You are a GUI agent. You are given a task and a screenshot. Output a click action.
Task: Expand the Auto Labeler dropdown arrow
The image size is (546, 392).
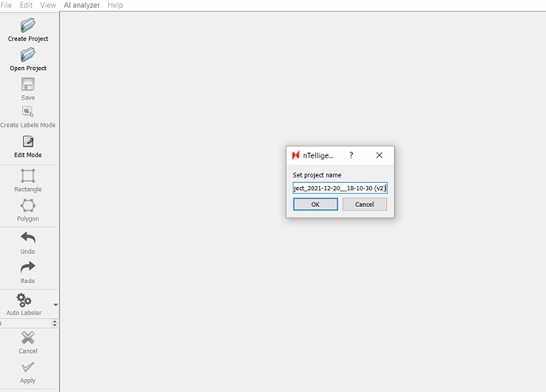[55, 305]
